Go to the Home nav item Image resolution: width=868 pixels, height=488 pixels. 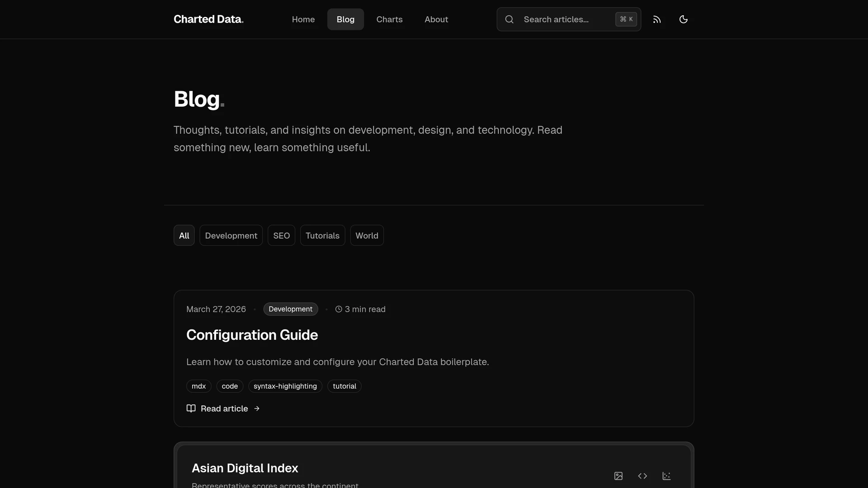point(303,19)
